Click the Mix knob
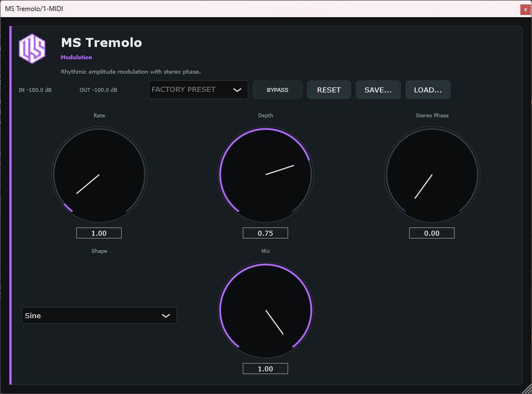The image size is (532, 394). (265, 310)
